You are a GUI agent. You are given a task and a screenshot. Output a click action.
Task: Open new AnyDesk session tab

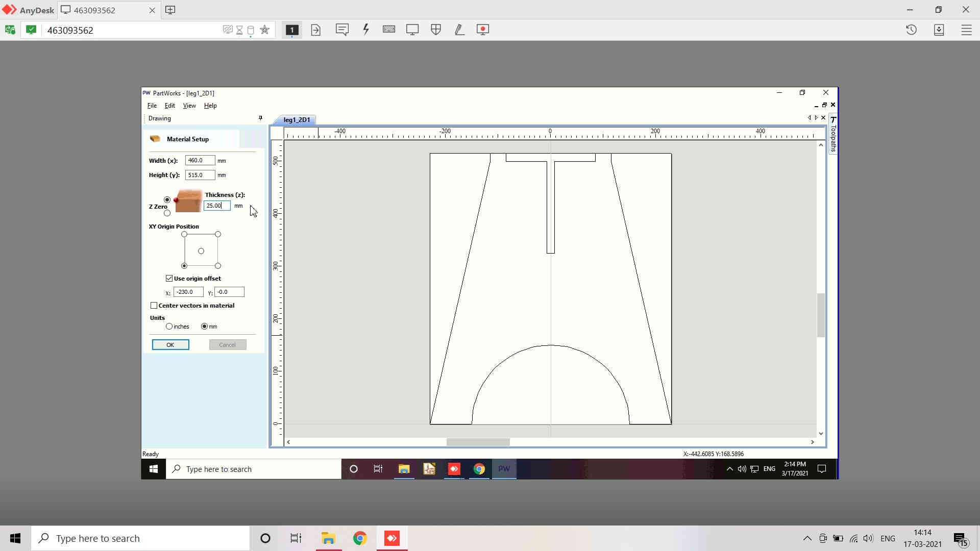pos(170,10)
